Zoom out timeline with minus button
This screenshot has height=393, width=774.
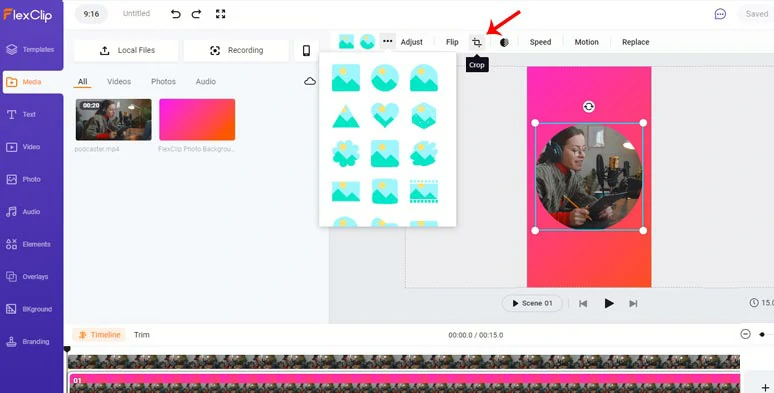(x=745, y=334)
